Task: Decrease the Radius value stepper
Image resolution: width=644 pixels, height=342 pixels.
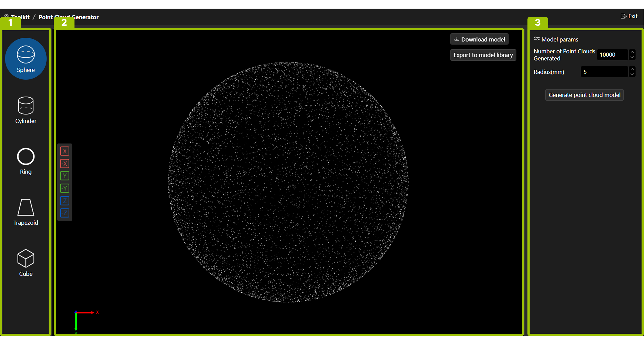Action: click(x=632, y=74)
